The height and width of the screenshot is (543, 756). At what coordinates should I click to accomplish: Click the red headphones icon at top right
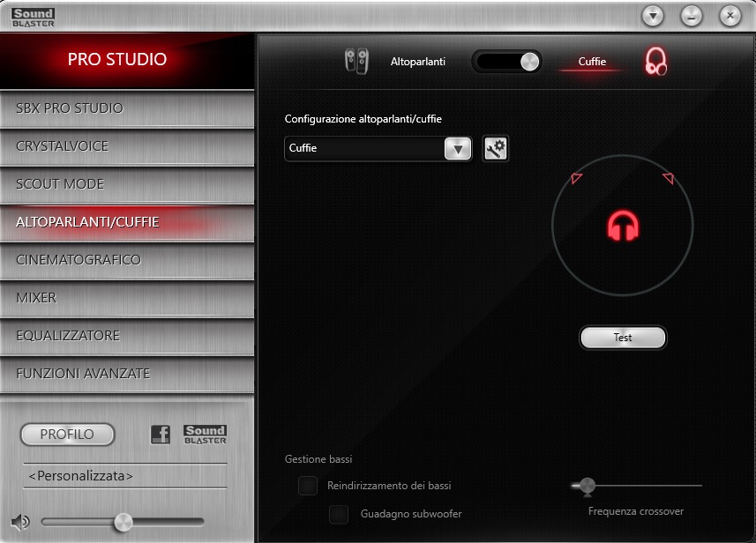(655, 61)
